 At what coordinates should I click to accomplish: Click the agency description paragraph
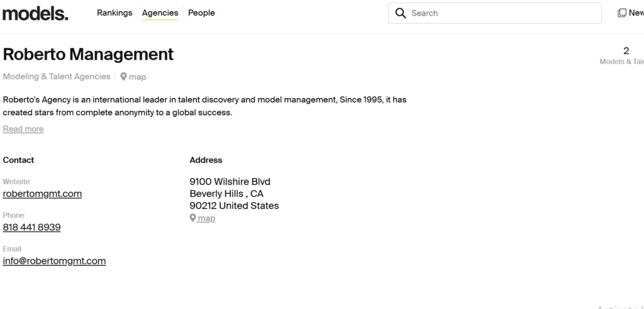pyautogui.click(x=204, y=106)
